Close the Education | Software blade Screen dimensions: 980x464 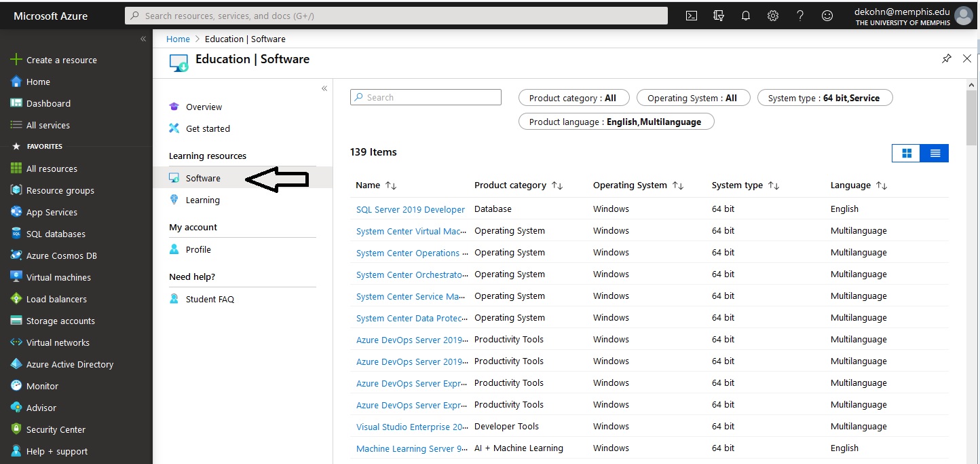coord(967,59)
